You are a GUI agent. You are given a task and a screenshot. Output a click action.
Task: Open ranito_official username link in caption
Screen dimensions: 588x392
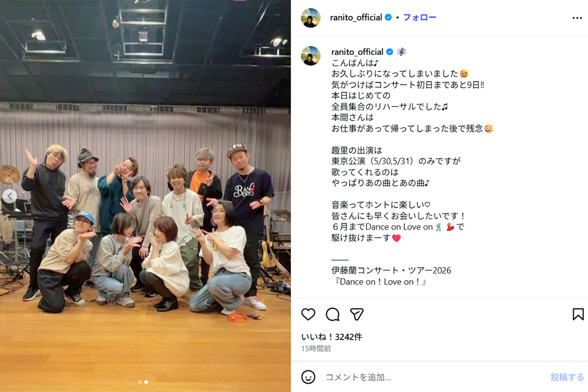click(357, 52)
